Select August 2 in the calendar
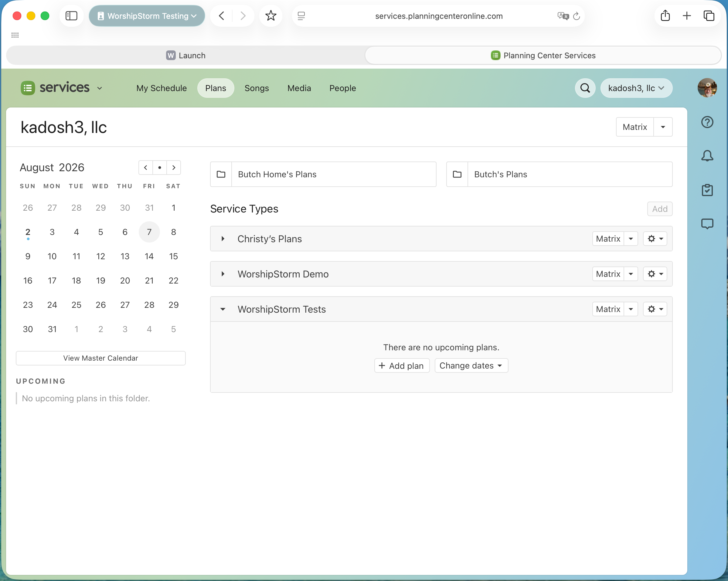728x581 pixels. 28,232
